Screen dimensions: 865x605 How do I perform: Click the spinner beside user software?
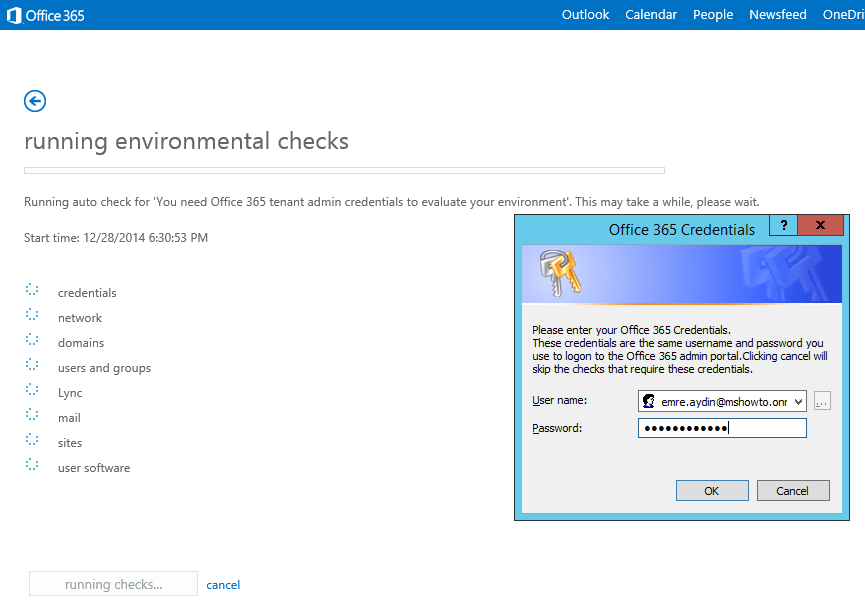pos(32,465)
